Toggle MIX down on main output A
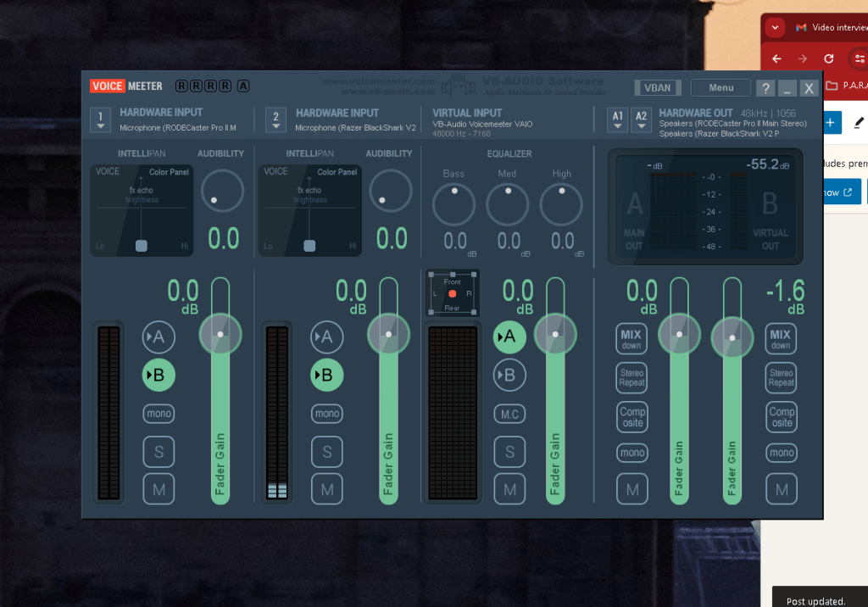Screen dimensions: 868x607 632,339
